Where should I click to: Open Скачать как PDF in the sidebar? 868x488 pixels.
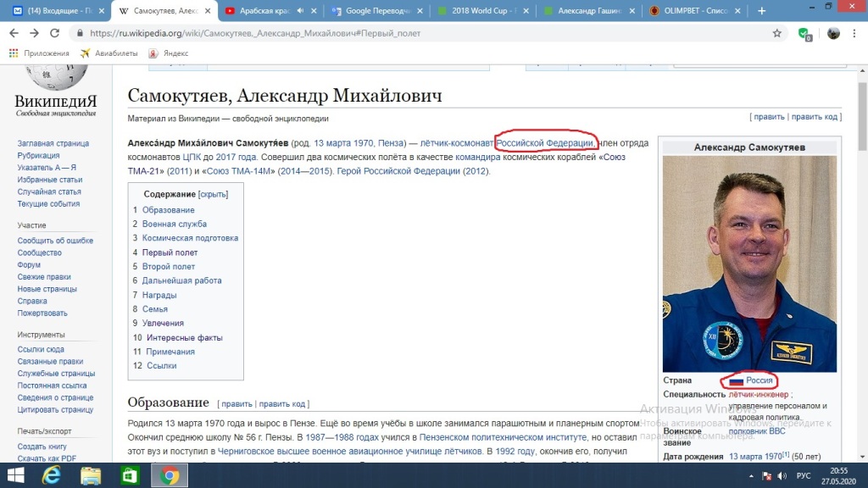tap(47, 458)
